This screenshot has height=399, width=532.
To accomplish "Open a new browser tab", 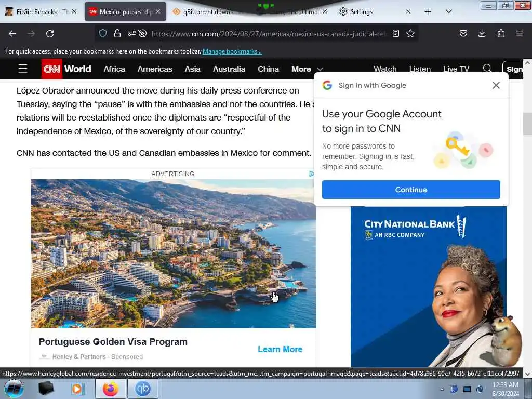I will click(428, 12).
